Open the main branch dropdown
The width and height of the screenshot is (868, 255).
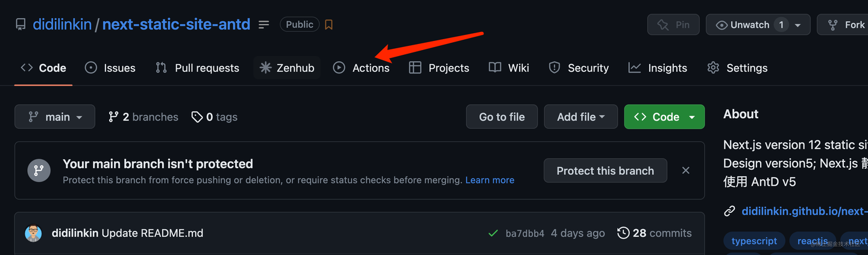[x=55, y=117]
